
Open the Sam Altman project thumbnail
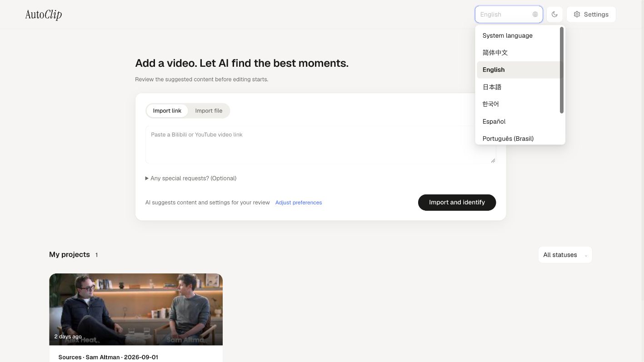(136, 309)
